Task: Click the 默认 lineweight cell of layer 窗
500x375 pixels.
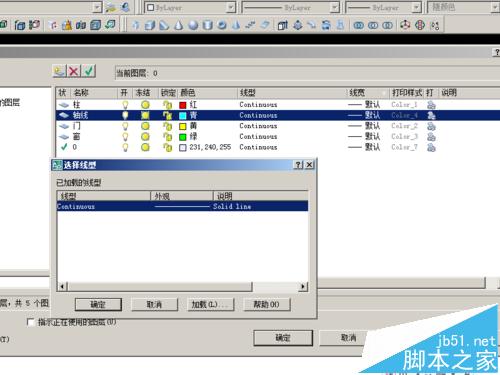Action: click(x=364, y=137)
